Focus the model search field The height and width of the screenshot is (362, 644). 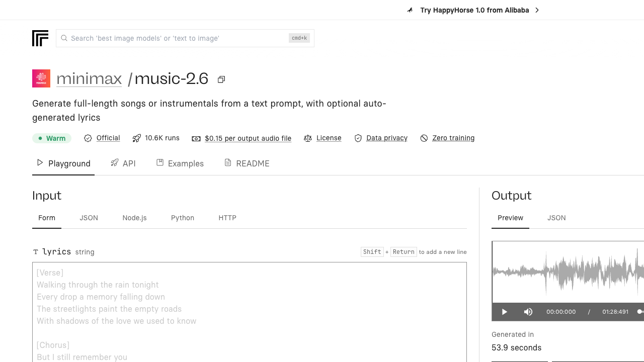point(185,38)
